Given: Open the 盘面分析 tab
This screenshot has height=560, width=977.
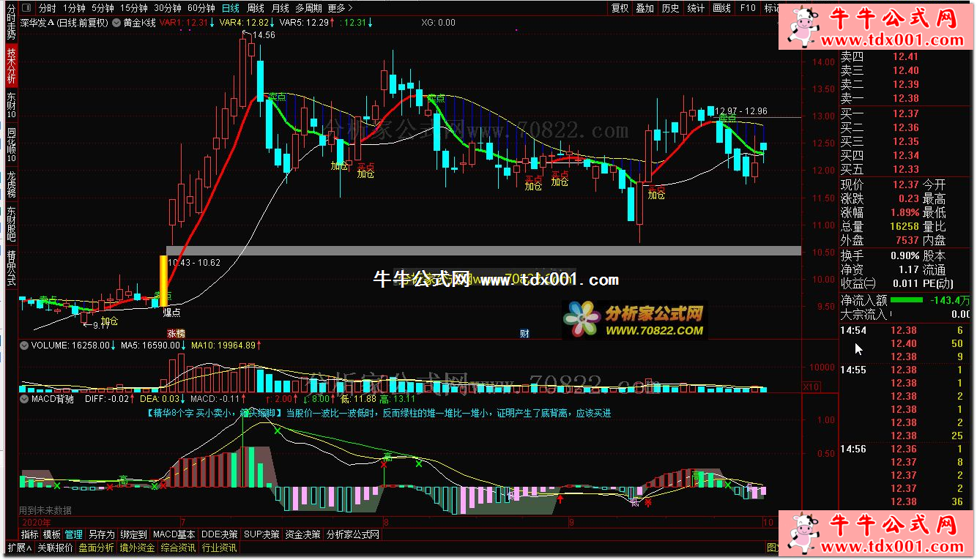Looking at the screenshot, I should tap(97, 548).
